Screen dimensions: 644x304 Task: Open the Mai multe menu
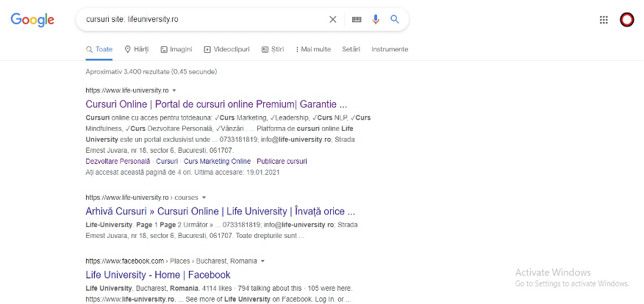coord(313,49)
